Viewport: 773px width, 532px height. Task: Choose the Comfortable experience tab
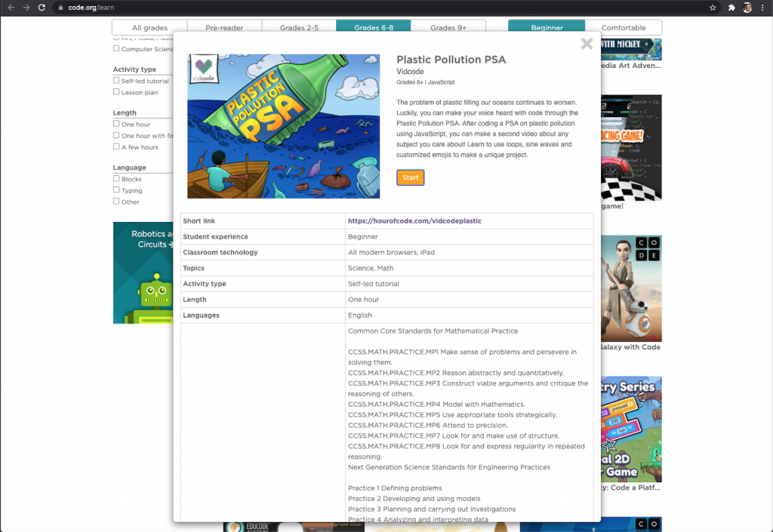click(623, 28)
